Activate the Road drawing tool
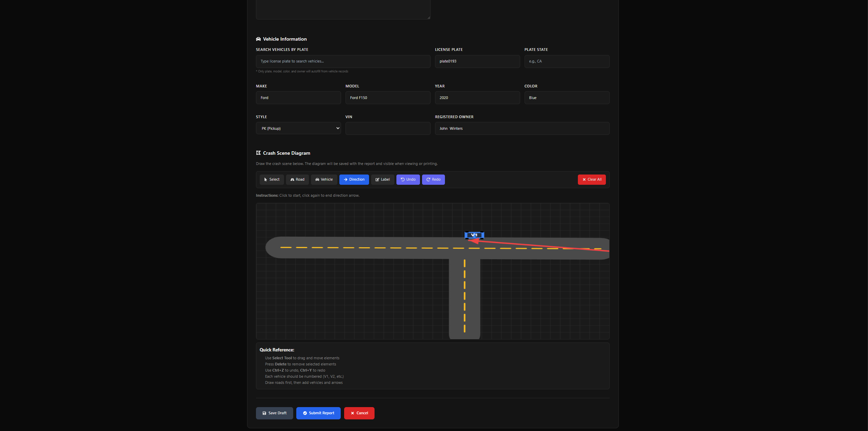 coord(297,180)
